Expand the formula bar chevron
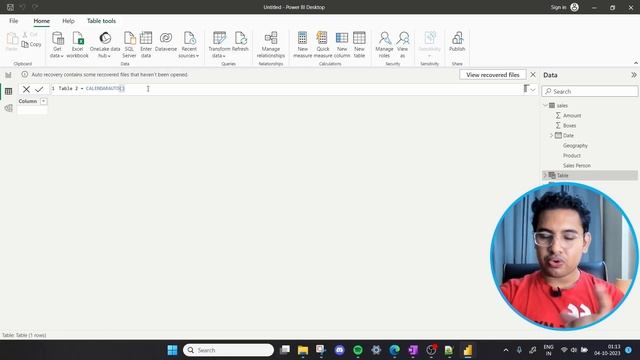The height and width of the screenshot is (360, 640). point(533,89)
